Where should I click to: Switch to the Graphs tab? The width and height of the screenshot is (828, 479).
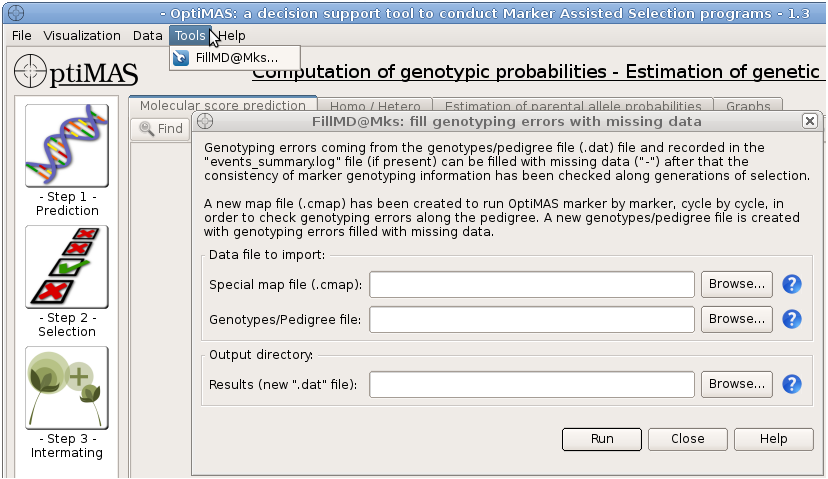748,106
